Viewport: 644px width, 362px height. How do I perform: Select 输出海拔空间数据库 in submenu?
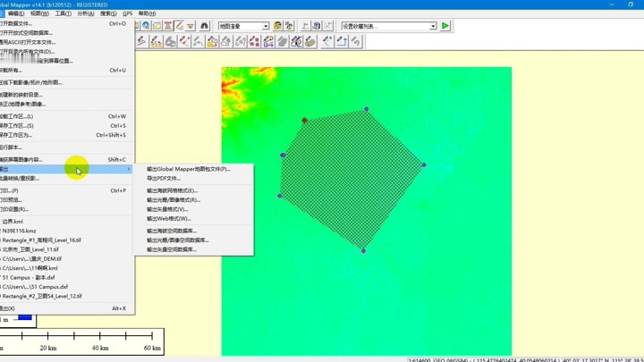(x=193, y=231)
